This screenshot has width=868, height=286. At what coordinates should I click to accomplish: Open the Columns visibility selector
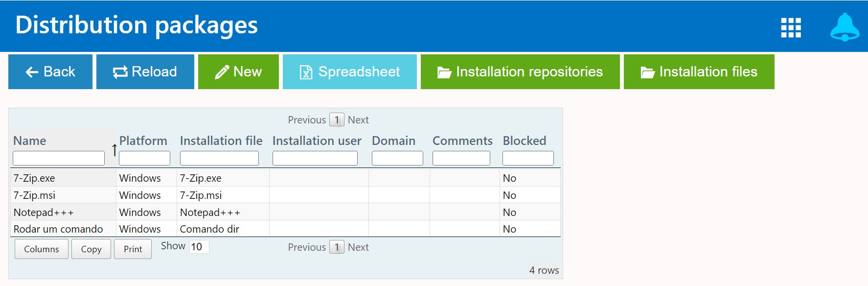(x=42, y=249)
